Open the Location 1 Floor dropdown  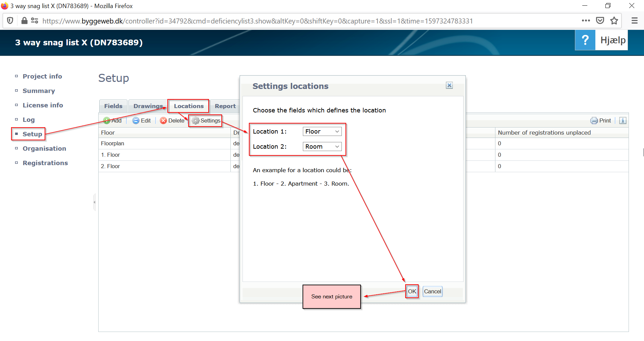(x=322, y=131)
